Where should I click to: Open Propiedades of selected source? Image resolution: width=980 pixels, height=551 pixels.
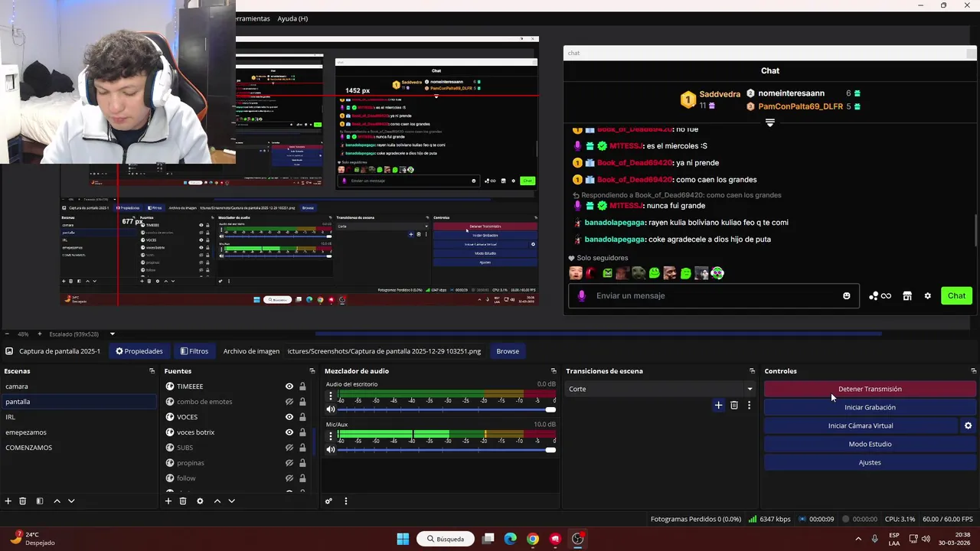click(139, 351)
